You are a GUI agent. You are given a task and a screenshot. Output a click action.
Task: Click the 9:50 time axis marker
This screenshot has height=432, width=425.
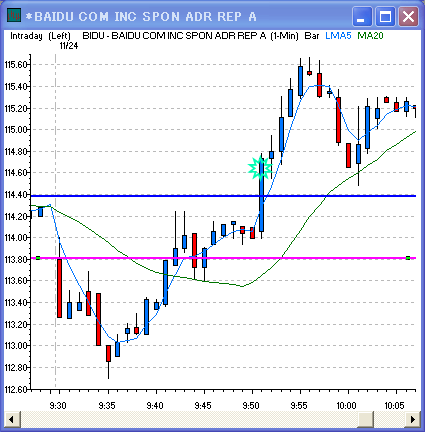(x=251, y=406)
